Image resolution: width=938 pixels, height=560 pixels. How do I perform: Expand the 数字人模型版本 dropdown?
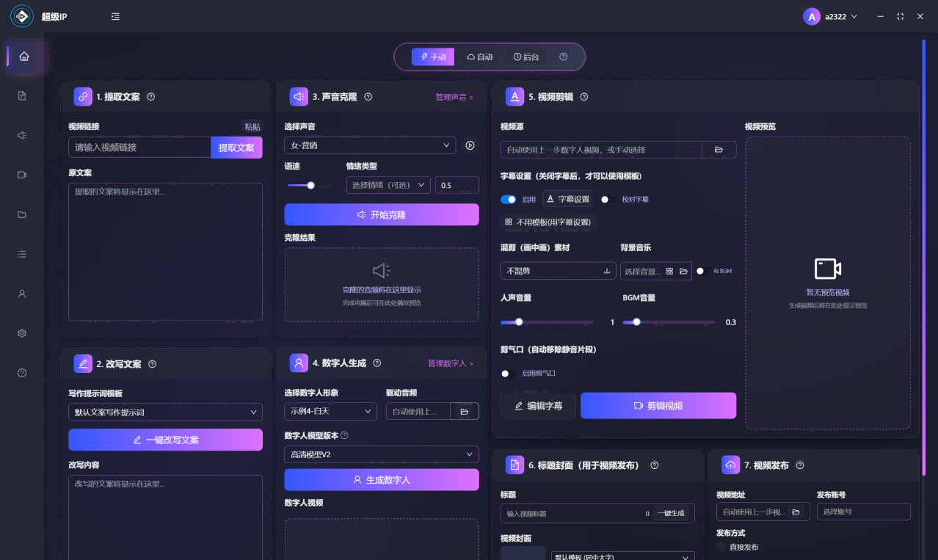(x=381, y=455)
